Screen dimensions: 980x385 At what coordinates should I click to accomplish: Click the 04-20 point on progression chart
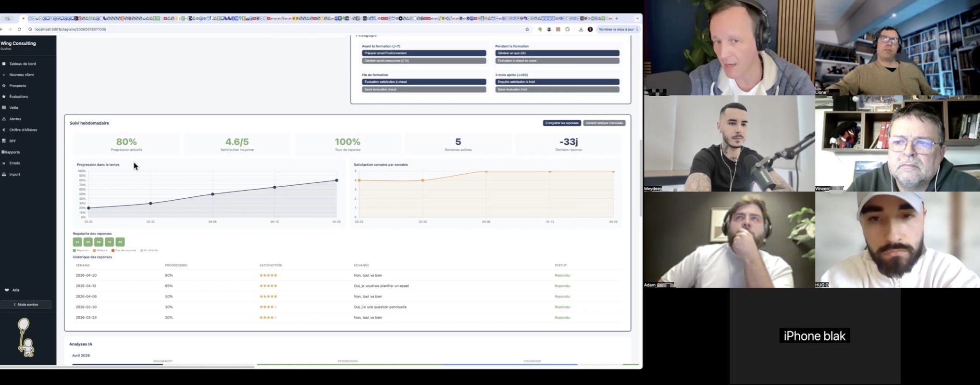point(336,180)
